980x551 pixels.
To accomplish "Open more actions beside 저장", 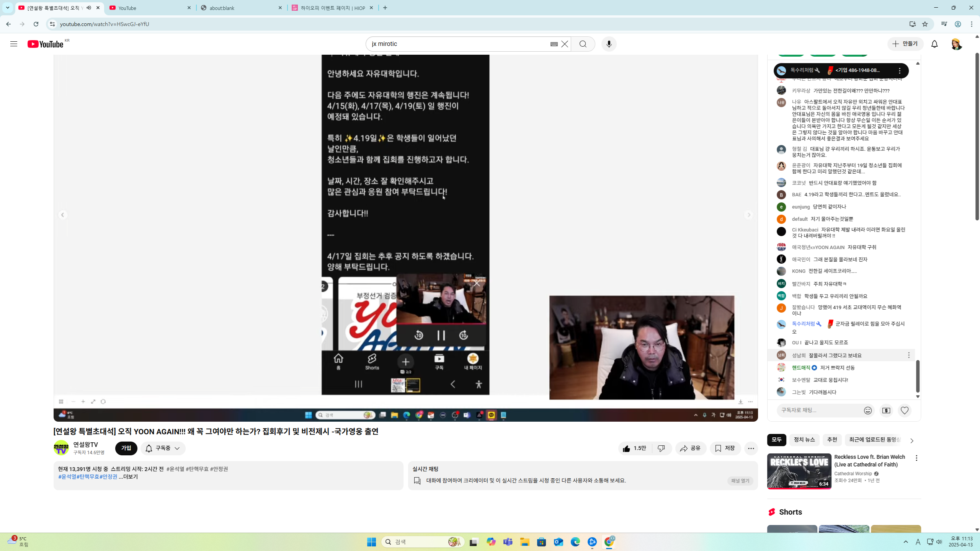I will (751, 448).
